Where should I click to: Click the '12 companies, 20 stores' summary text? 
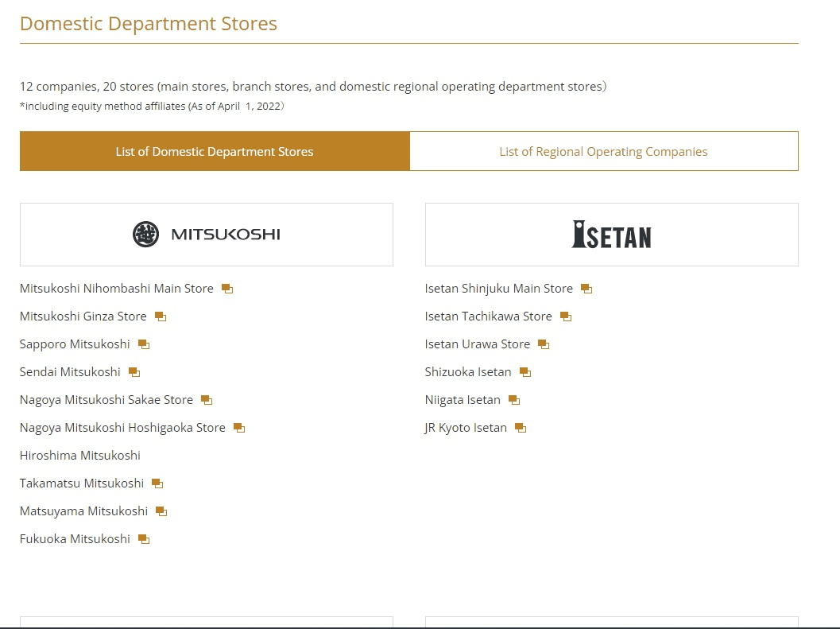click(x=313, y=87)
